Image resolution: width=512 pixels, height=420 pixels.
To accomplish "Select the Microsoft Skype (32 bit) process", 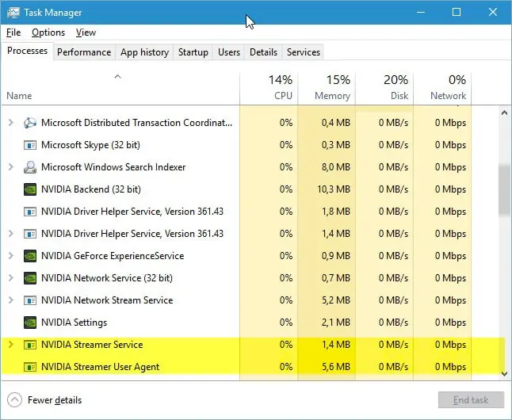I will click(236, 145).
